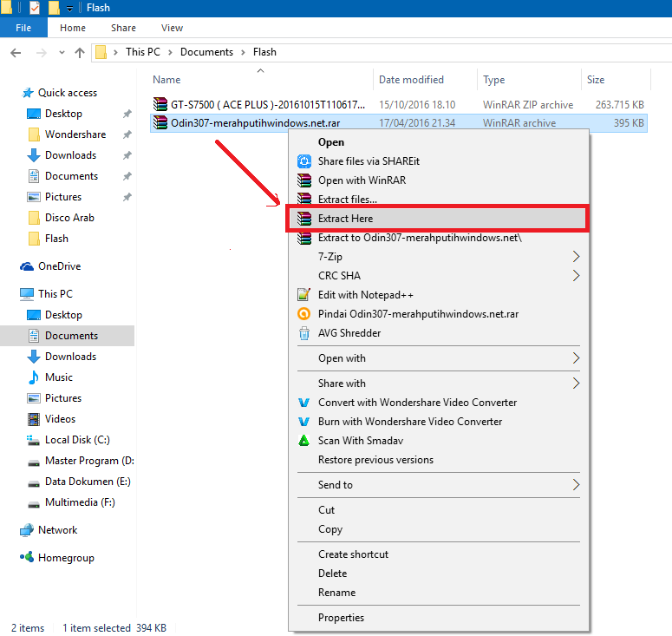Click the Videos film icon in sidebar
The image size is (672, 636).
click(x=34, y=419)
